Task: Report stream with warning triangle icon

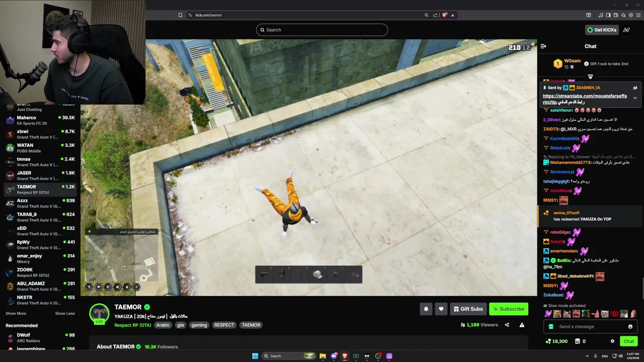Action: pos(522,325)
